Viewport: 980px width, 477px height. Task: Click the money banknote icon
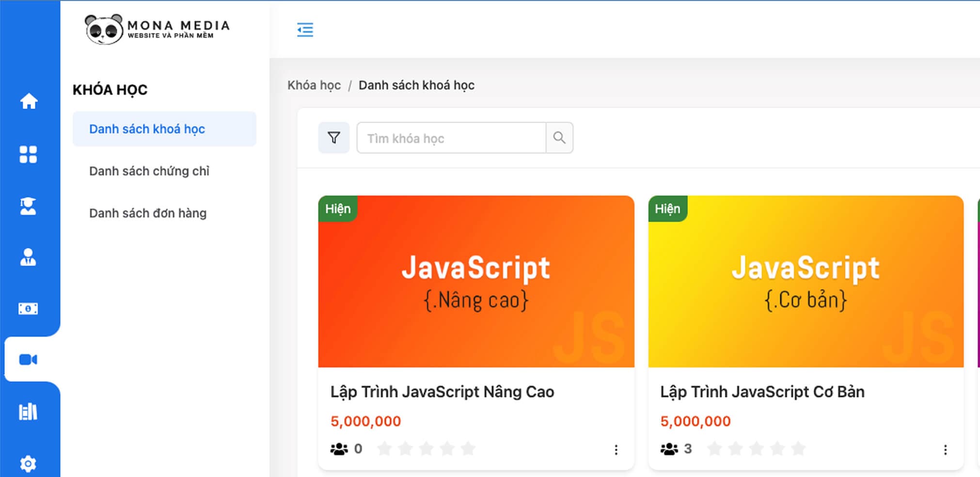pos(28,309)
